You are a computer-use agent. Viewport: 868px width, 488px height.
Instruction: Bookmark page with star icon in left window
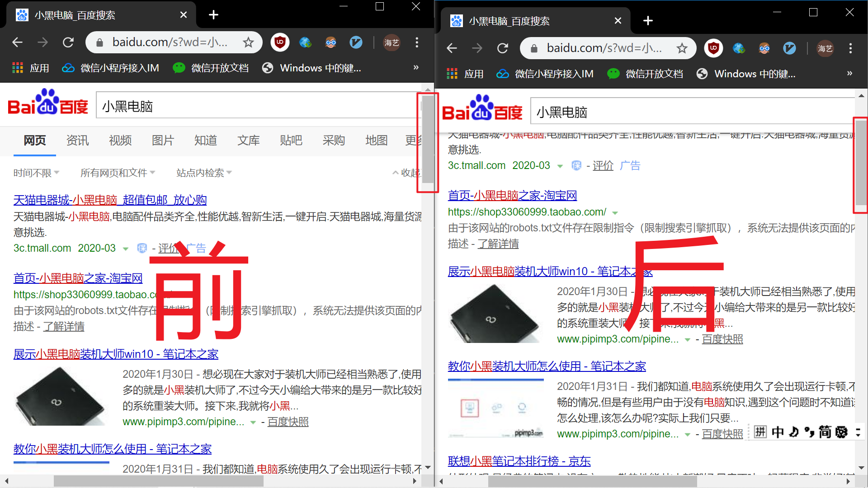click(x=248, y=42)
